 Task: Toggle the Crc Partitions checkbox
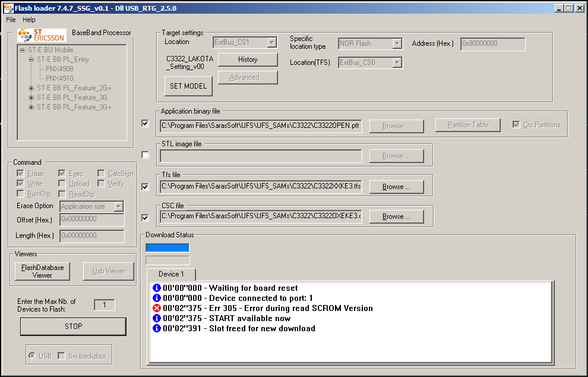click(516, 125)
